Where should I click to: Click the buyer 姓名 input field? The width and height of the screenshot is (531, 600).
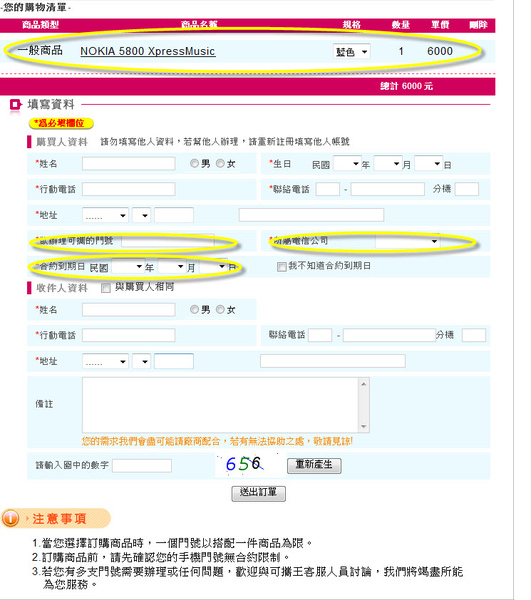(129, 163)
